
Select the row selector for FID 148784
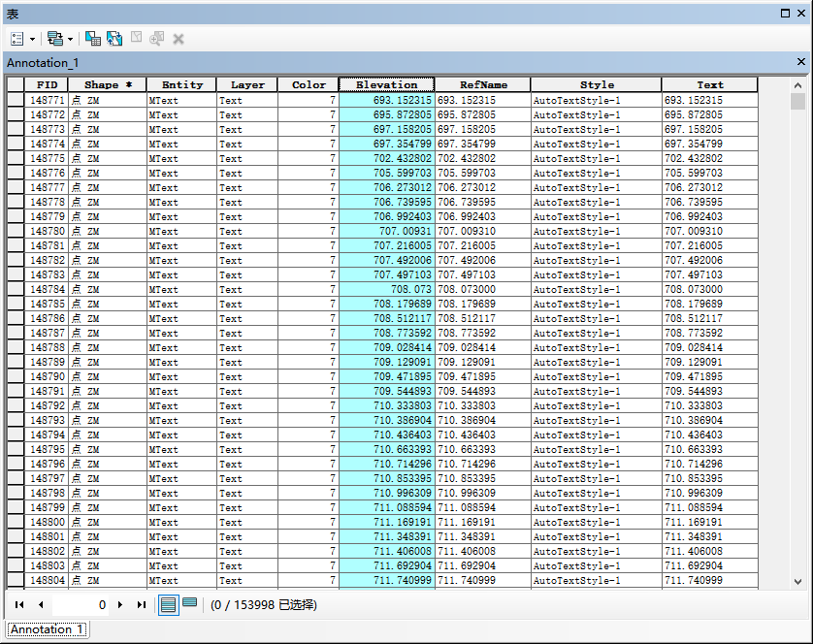pos(16,289)
